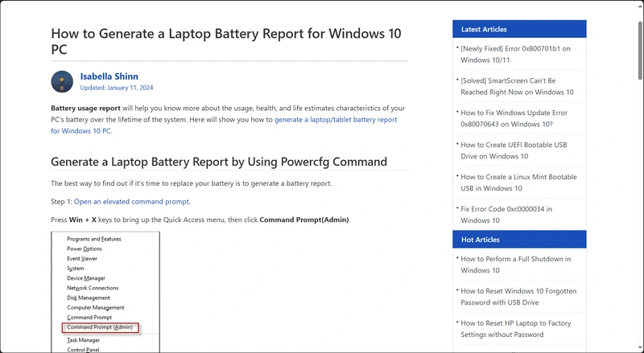Click Isabella Shinn's author avatar

coord(63,81)
